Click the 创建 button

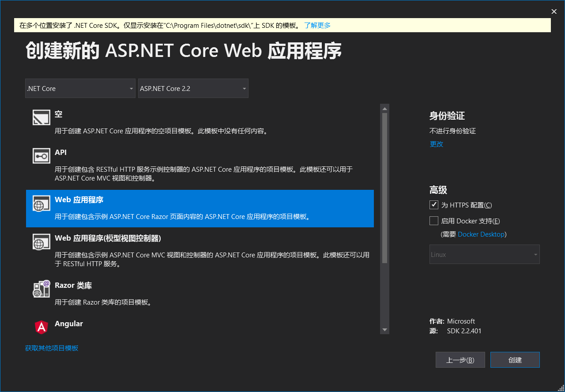515,359
